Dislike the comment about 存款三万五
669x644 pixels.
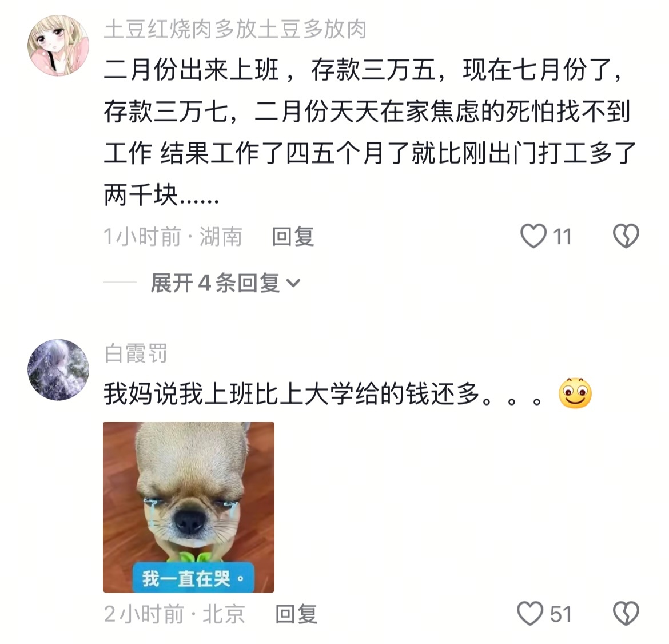click(x=626, y=236)
